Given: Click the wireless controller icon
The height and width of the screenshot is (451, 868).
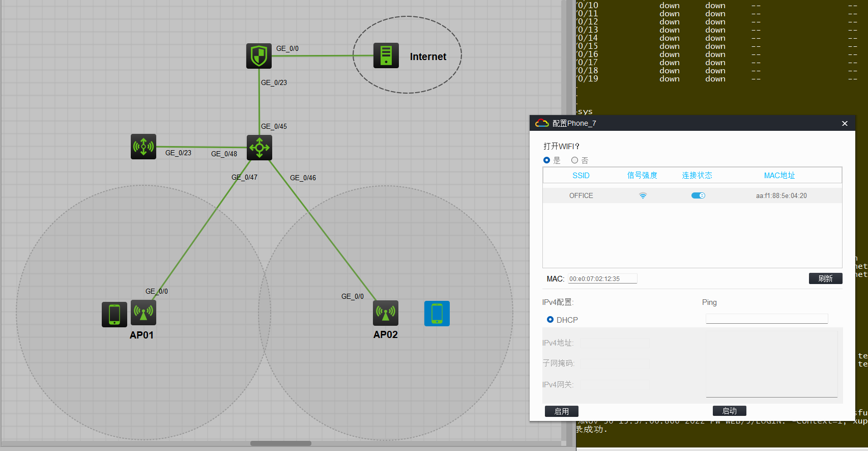Looking at the screenshot, I should pos(143,147).
